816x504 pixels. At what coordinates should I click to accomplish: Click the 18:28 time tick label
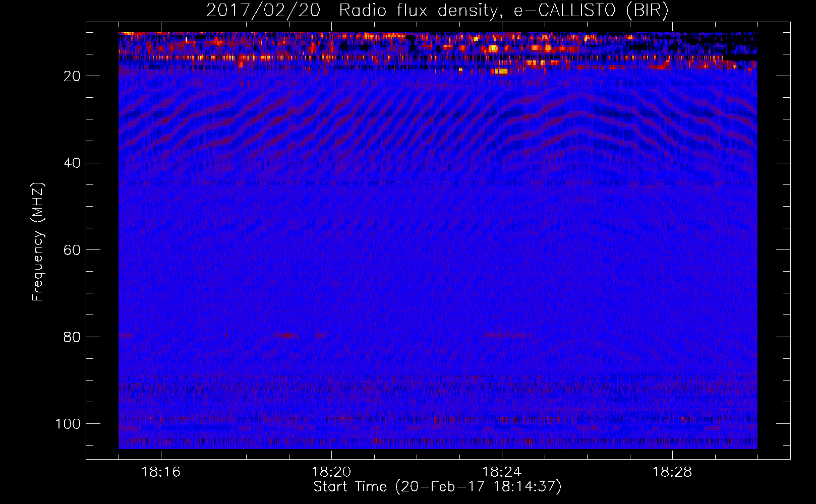[672, 472]
